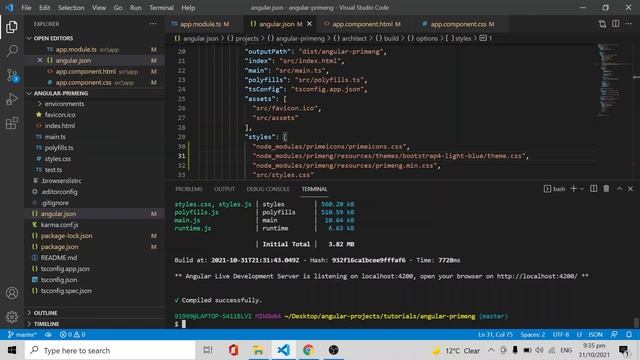This screenshot has width=640, height=360.
Task: Open editor more actions ellipsis
Action: point(629,24)
